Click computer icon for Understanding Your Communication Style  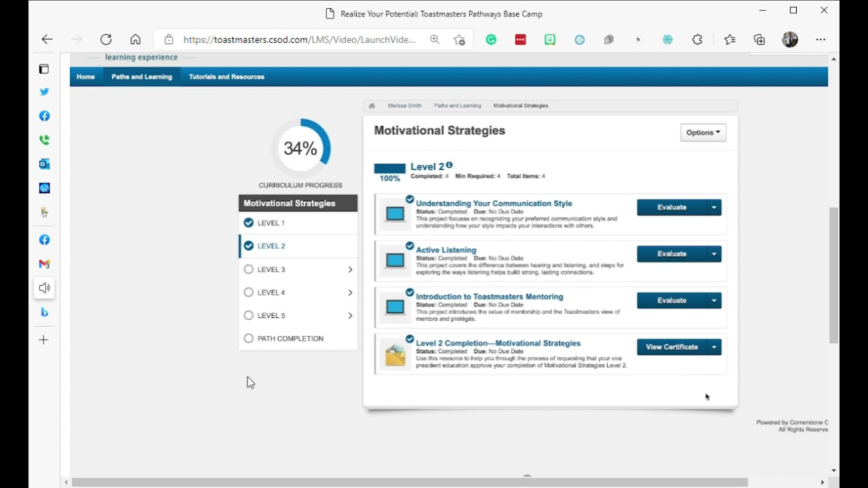pos(395,213)
